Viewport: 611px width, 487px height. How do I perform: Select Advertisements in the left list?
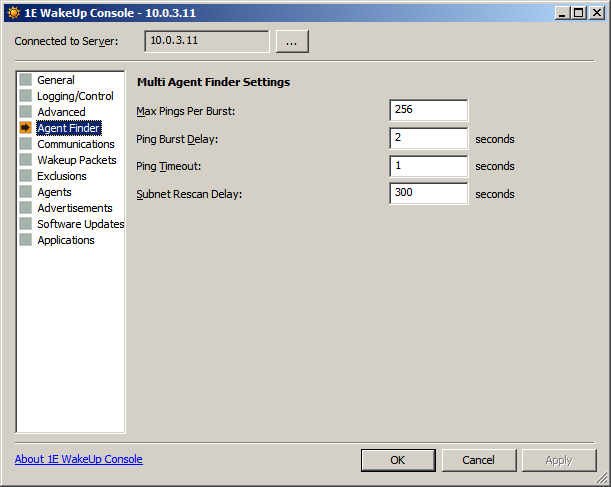74,208
